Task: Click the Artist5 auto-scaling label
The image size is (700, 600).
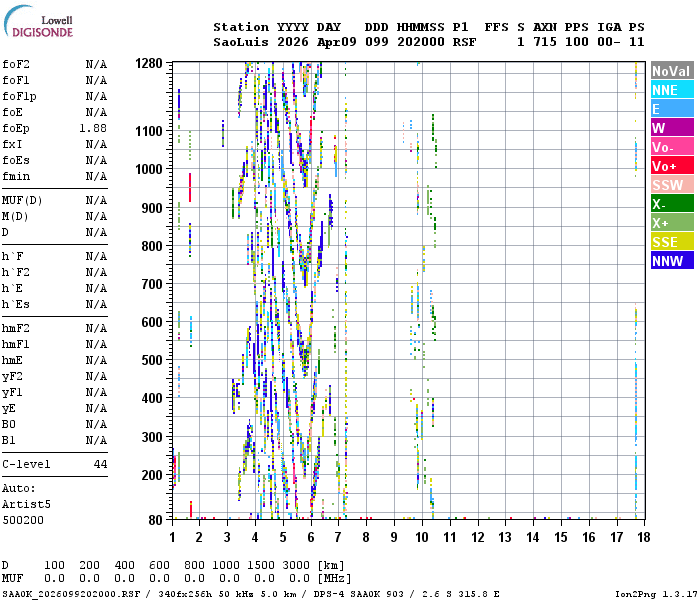Action: 26,504
